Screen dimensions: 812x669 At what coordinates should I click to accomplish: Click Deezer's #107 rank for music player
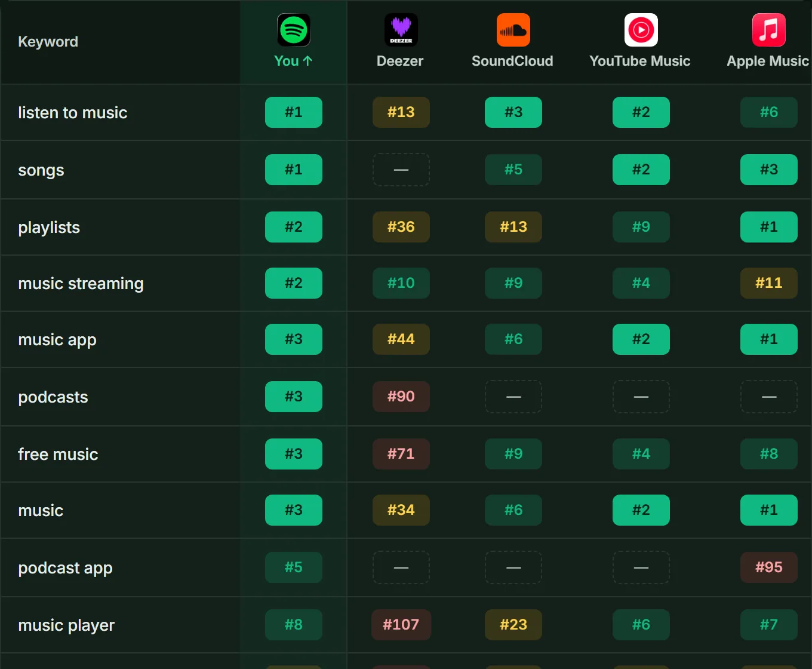pyautogui.click(x=401, y=625)
